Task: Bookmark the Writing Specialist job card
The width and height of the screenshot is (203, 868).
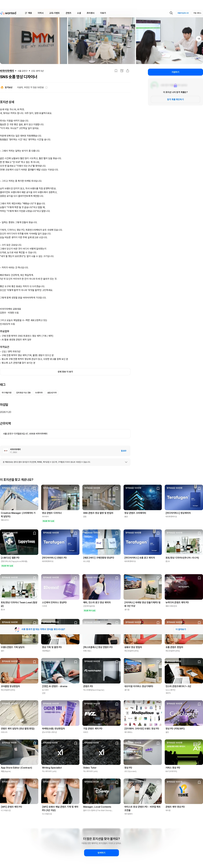Action: pyautogui.click(x=76, y=743)
